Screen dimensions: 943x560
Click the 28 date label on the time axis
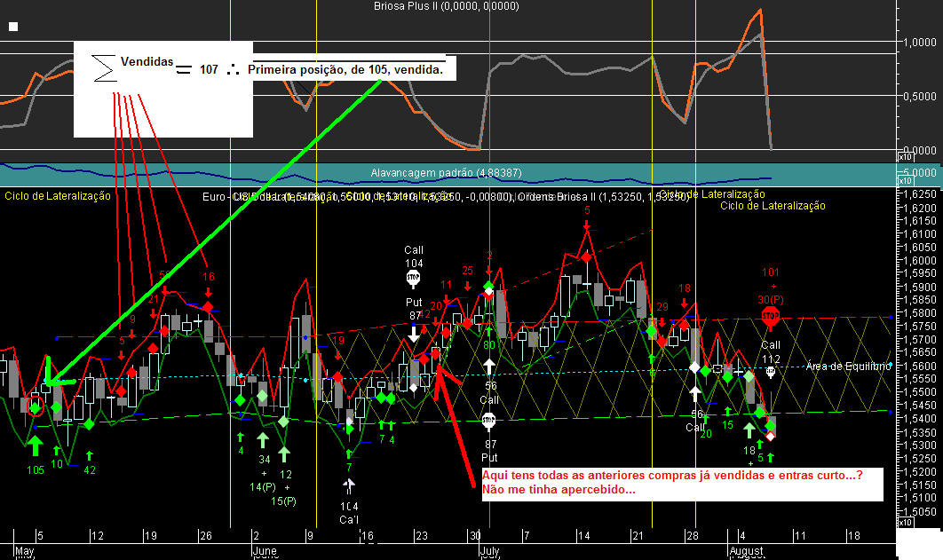(693, 535)
